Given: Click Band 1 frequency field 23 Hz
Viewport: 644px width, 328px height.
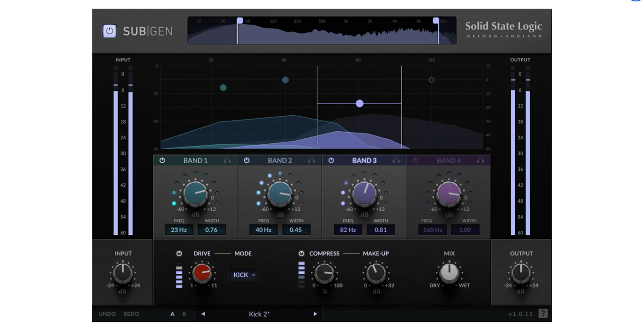Looking at the screenshot, I should (179, 230).
